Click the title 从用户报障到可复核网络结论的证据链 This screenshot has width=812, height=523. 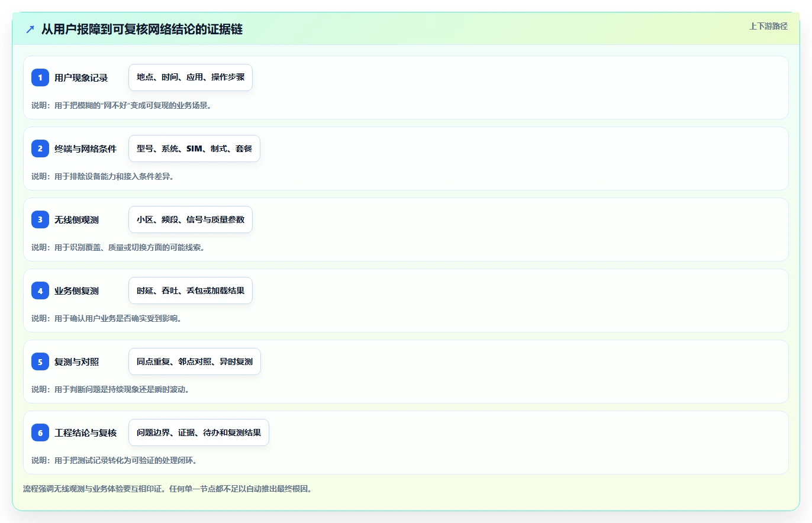pos(142,30)
